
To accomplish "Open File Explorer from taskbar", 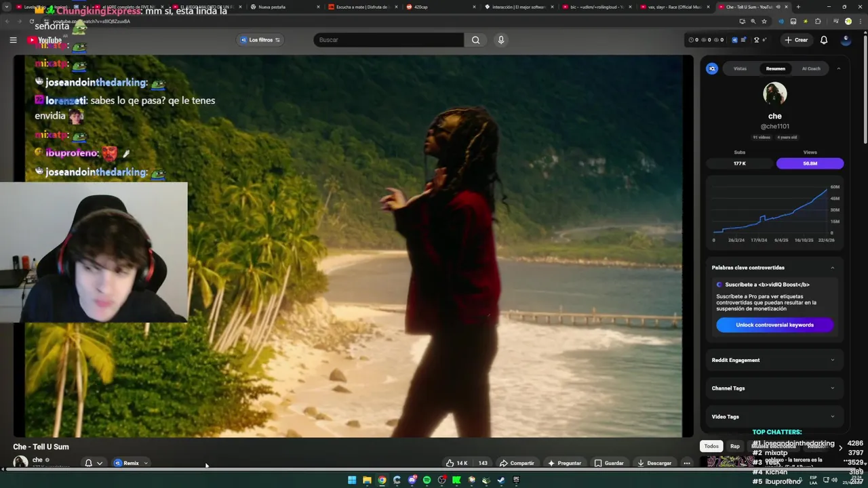I will click(367, 480).
